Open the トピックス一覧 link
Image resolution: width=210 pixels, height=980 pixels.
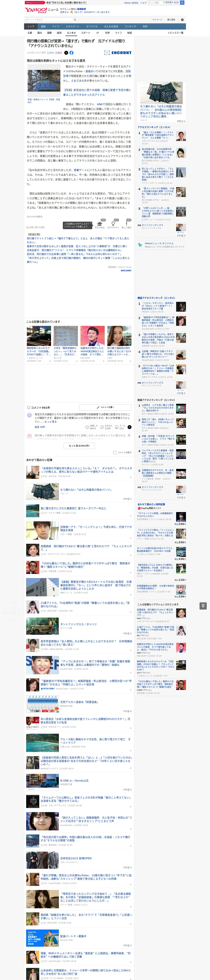coord(175,33)
